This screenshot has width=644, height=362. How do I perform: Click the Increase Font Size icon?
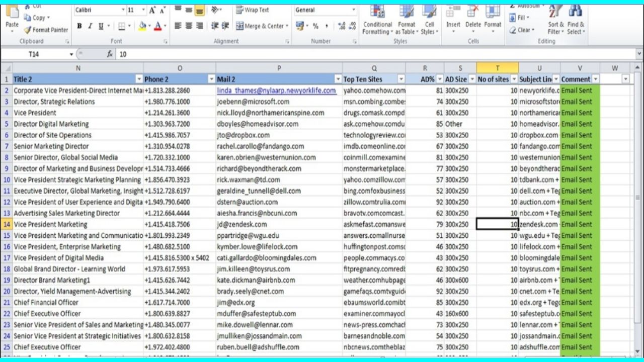pos(152,10)
